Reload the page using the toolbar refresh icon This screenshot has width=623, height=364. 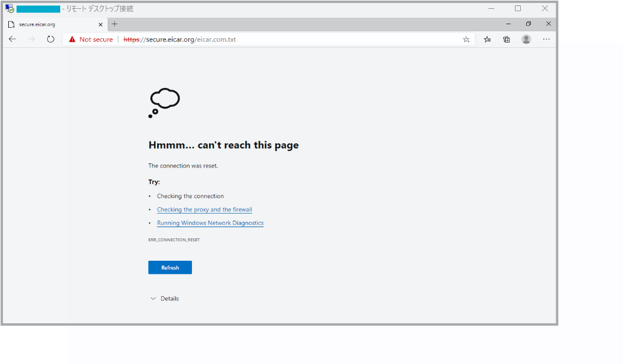click(x=51, y=39)
